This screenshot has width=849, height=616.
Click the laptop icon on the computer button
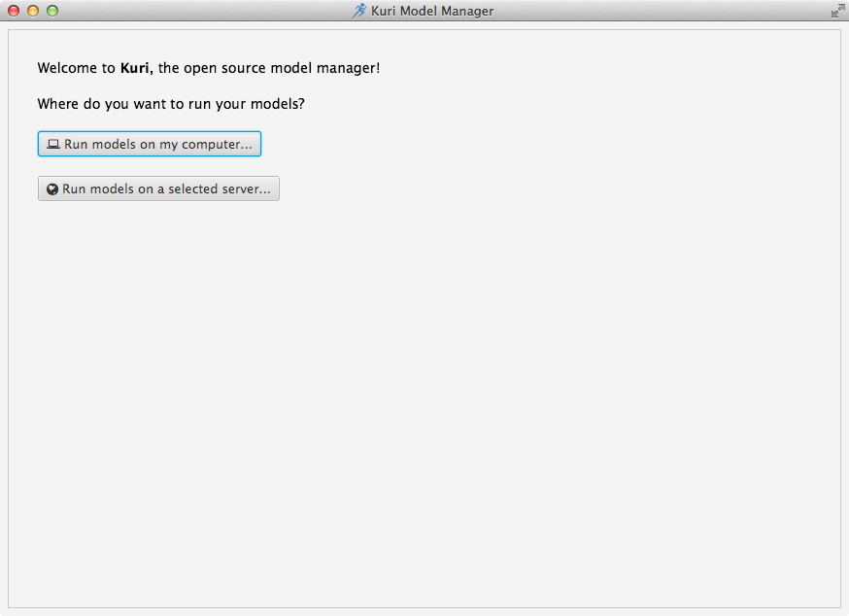tap(53, 145)
